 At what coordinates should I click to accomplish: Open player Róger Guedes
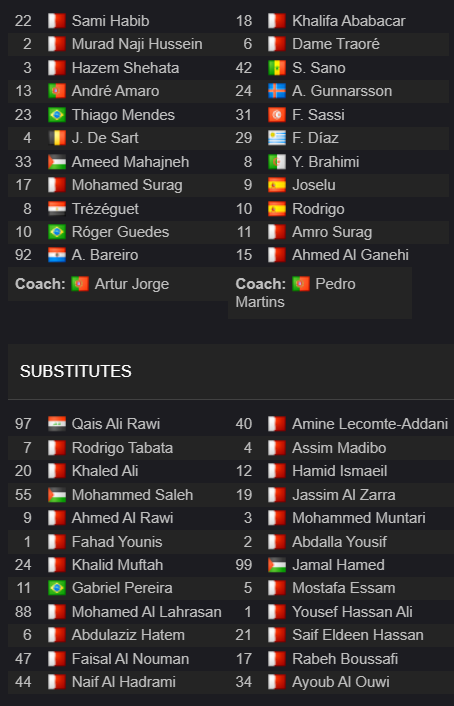point(120,232)
